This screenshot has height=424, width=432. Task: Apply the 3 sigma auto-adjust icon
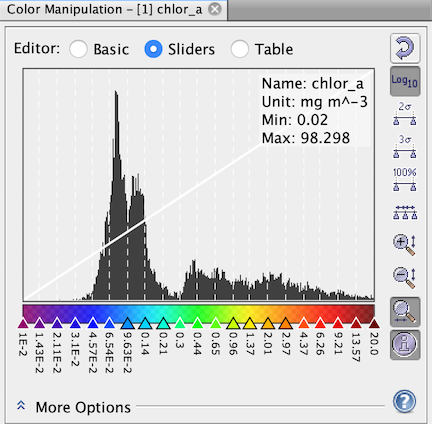[405, 146]
